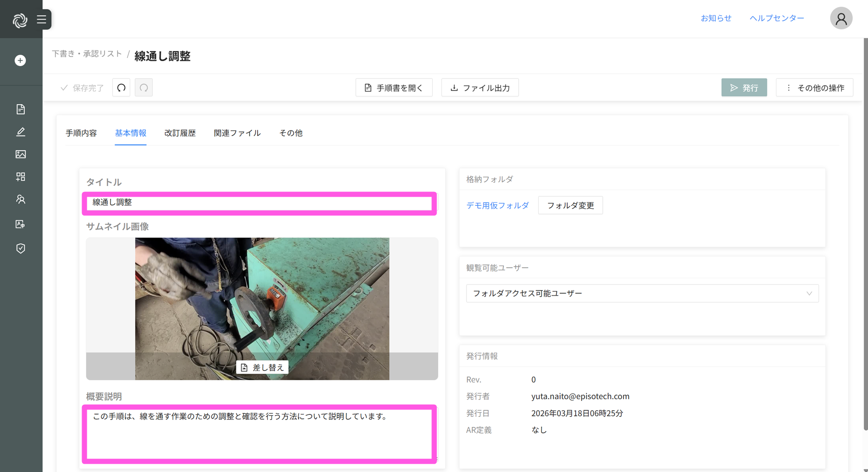Toggle the hamburger menu in the header

tap(41, 19)
